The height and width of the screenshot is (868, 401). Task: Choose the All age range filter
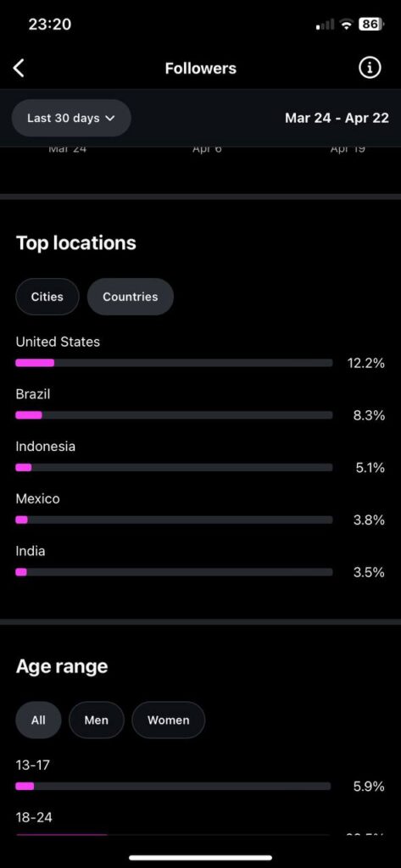tap(38, 721)
